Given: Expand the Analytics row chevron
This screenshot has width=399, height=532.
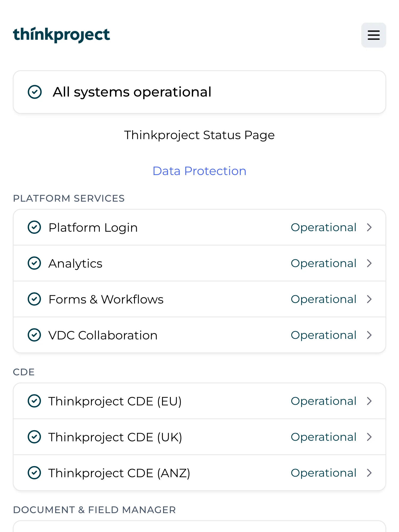Looking at the screenshot, I should pyautogui.click(x=369, y=263).
